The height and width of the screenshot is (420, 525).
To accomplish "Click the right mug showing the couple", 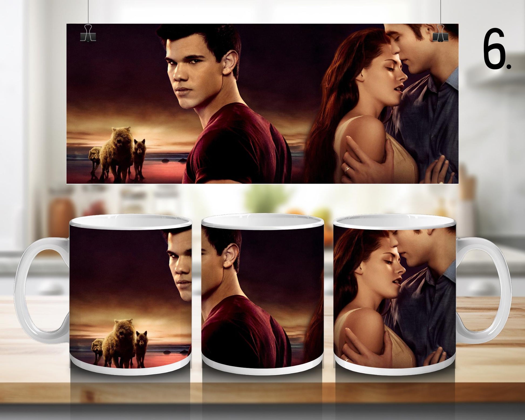I will (422, 295).
